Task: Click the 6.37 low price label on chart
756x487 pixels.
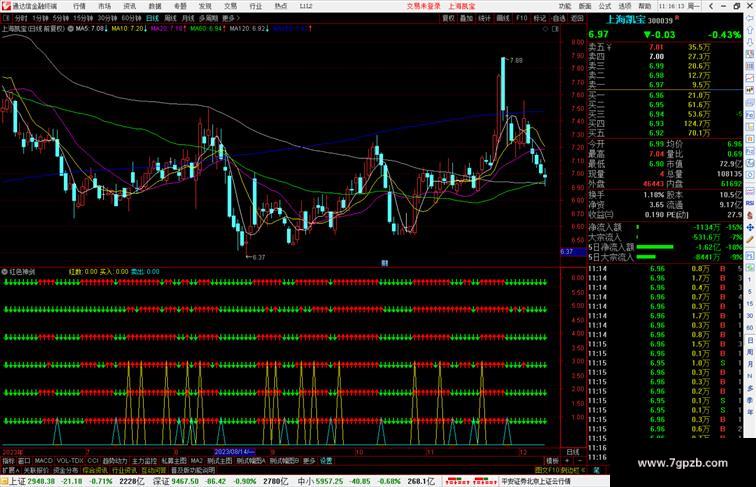Action: pyautogui.click(x=259, y=257)
